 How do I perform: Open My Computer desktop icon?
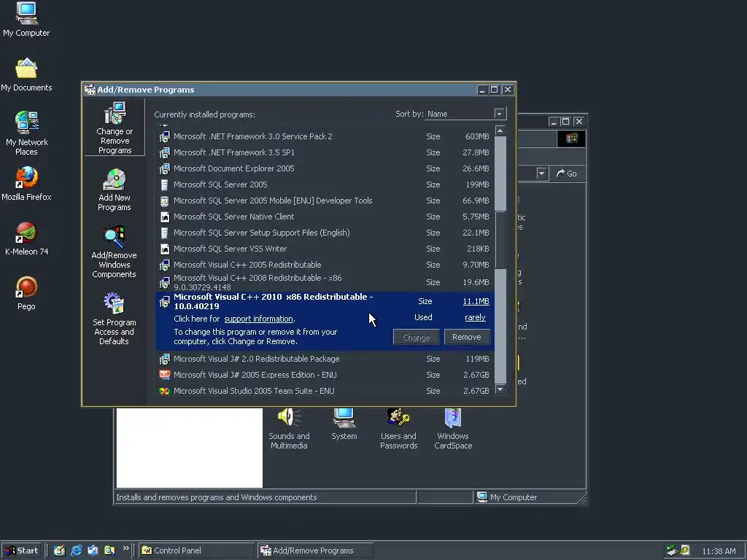[x=26, y=19]
